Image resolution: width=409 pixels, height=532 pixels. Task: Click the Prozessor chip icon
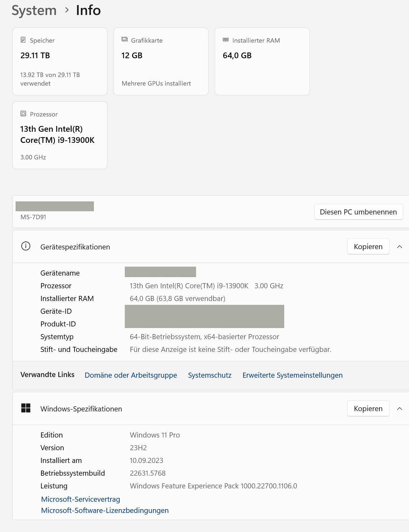(23, 114)
